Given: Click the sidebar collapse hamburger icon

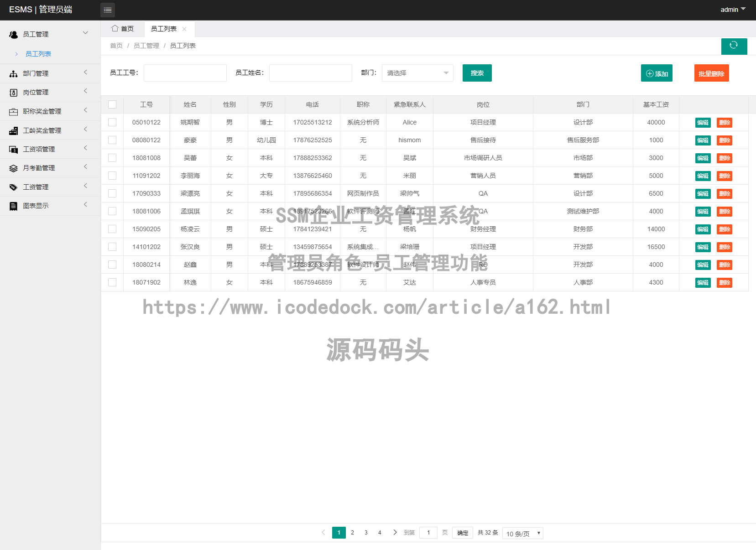Looking at the screenshot, I should [x=108, y=10].
